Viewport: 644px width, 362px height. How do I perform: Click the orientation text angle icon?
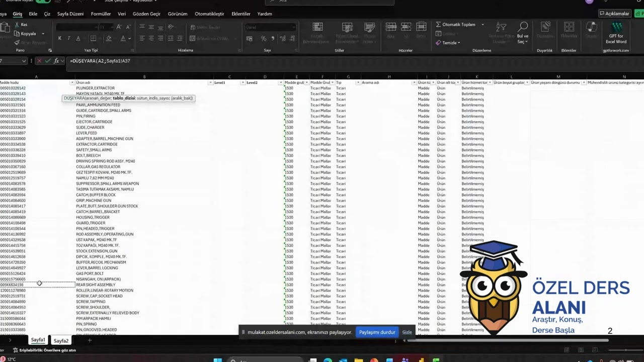click(172, 27)
